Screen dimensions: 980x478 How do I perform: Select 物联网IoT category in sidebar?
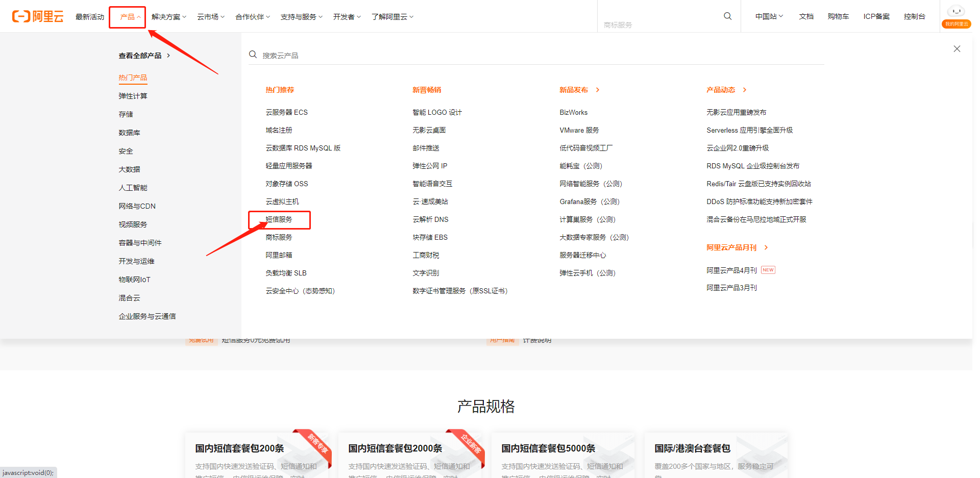134,280
